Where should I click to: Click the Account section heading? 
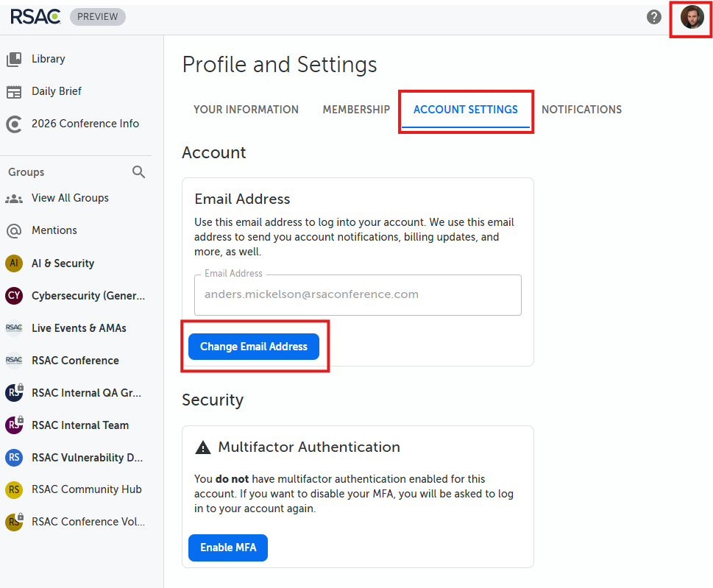point(213,152)
